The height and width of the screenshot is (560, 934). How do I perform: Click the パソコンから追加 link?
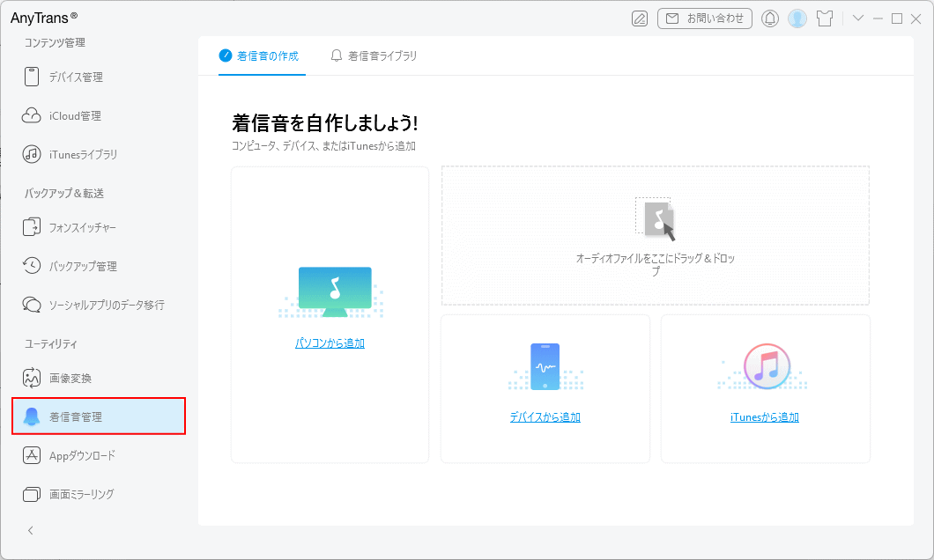(x=330, y=343)
